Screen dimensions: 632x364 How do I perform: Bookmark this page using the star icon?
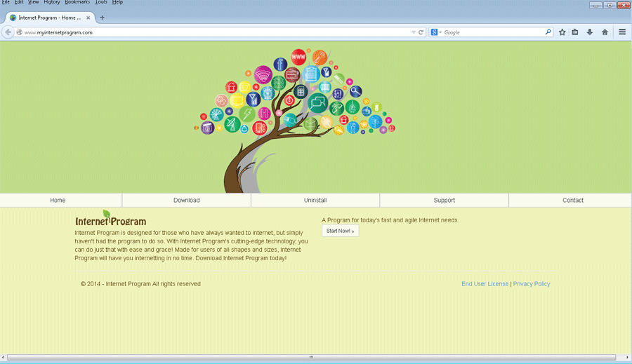(562, 32)
